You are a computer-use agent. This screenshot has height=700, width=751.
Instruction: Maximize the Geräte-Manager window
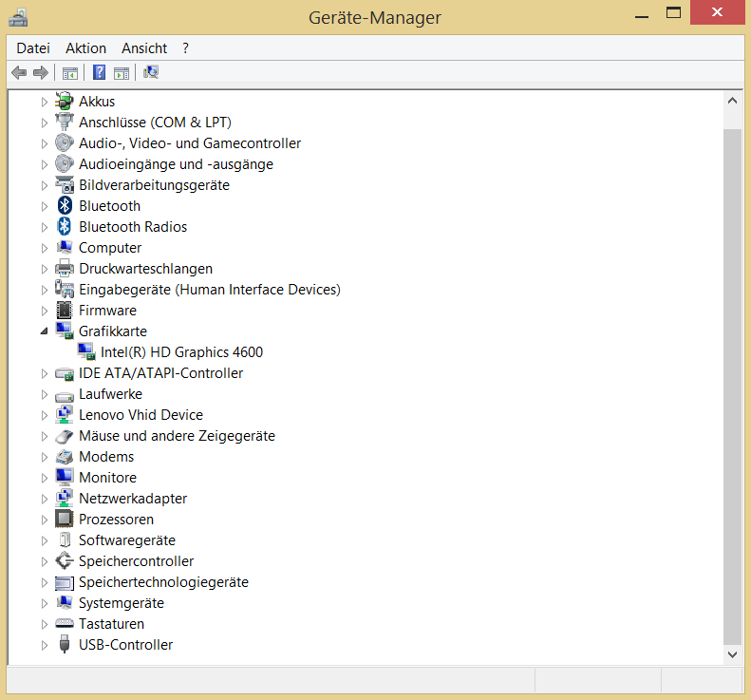(673, 13)
